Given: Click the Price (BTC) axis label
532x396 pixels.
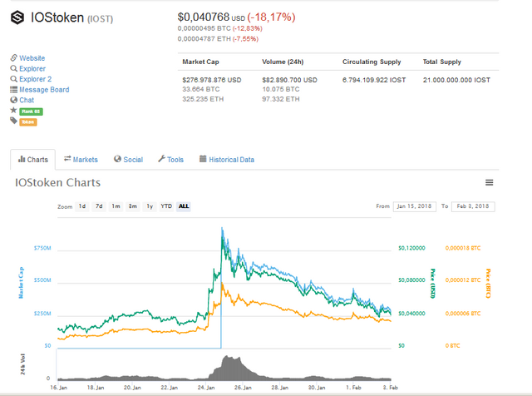Looking at the screenshot, I should [x=488, y=284].
